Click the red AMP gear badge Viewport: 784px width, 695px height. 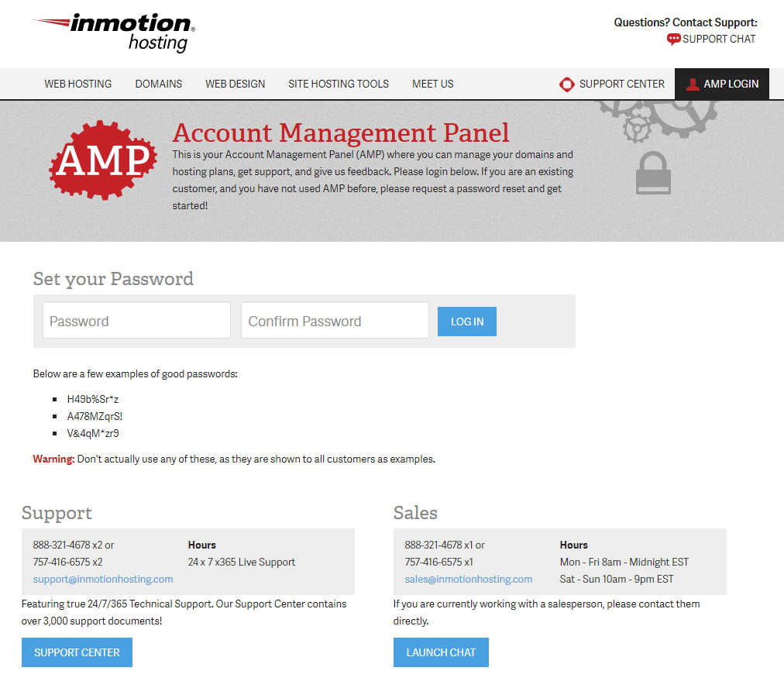tap(103, 160)
